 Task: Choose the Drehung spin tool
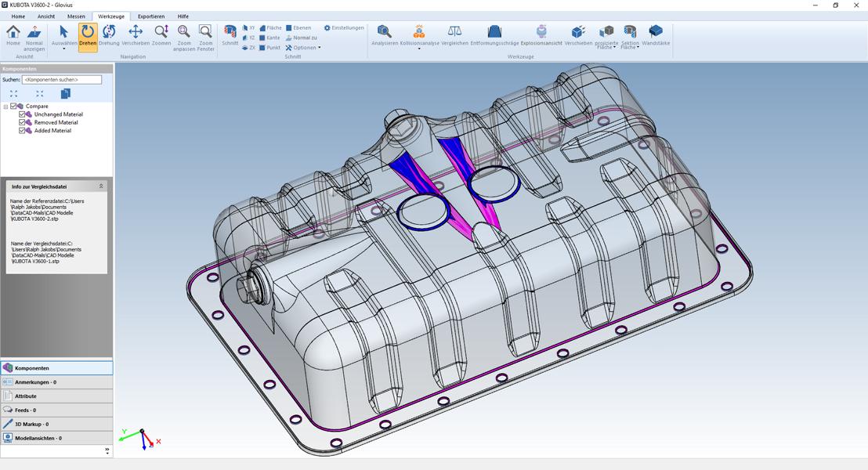tap(109, 36)
